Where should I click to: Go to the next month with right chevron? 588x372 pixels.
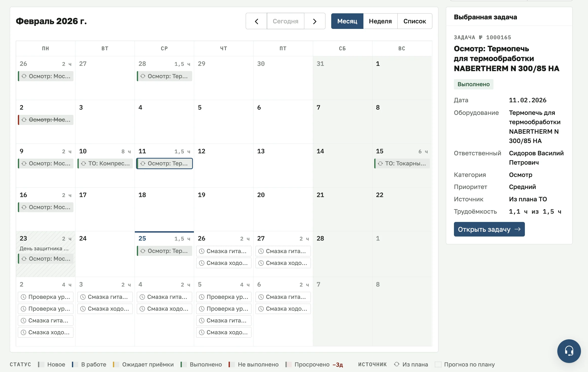pyautogui.click(x=315, y=21)
